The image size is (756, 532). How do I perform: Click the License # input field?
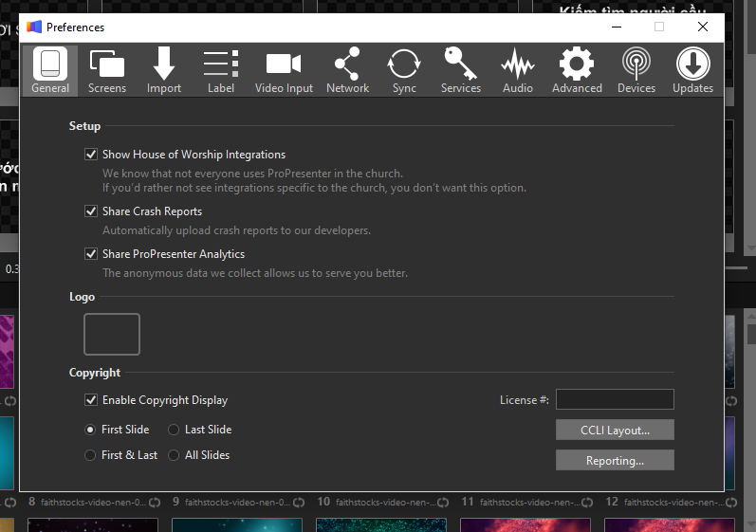(615, 399)
